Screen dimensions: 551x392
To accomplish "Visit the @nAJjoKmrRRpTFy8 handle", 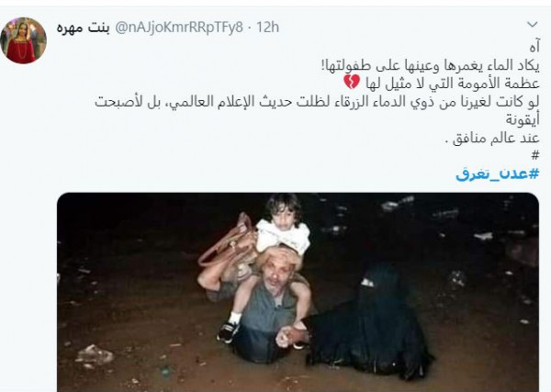I will 179,28.
